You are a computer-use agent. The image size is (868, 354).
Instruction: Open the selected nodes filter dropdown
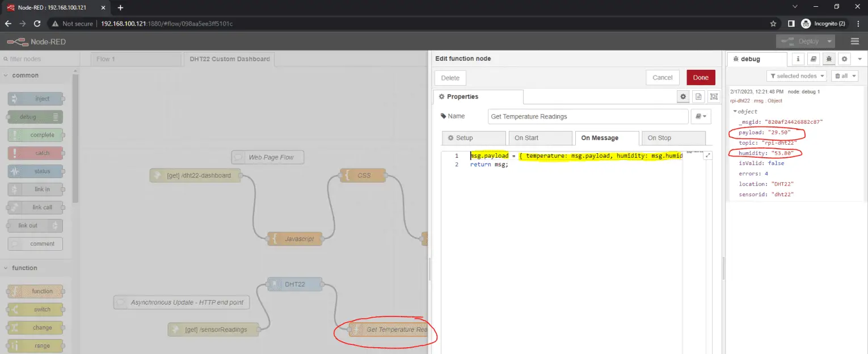[797, 76]
